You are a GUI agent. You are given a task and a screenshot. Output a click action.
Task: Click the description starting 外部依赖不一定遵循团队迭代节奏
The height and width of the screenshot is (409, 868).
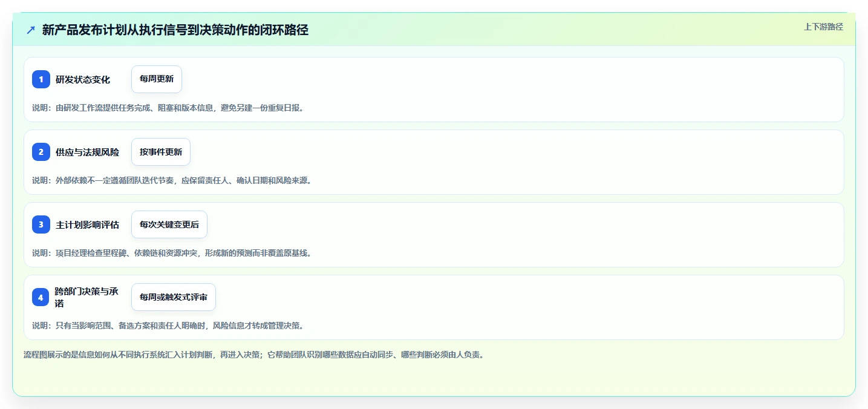(x=172, y=180)
